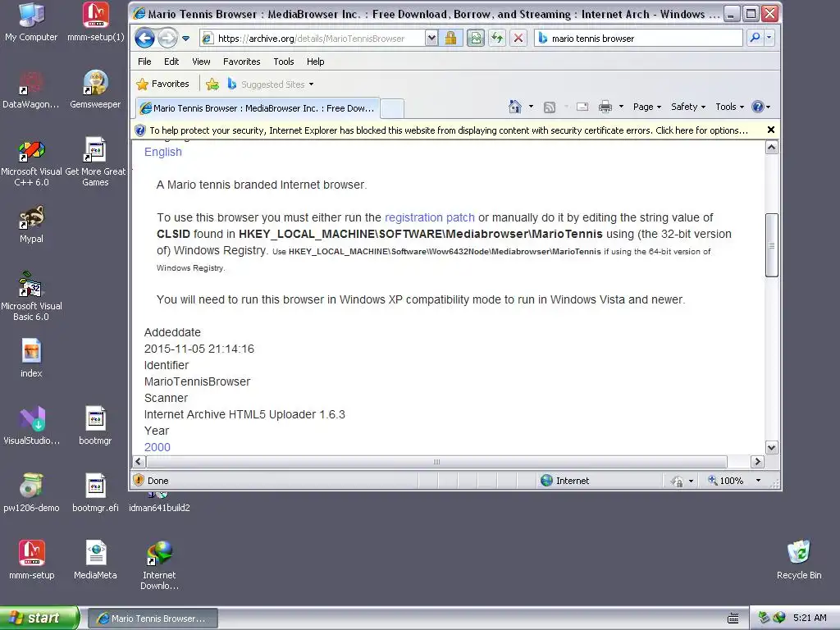This screenshot has width=840, height=630.
Task: Click Add to Favorites Bar icon
Action: 212,84
